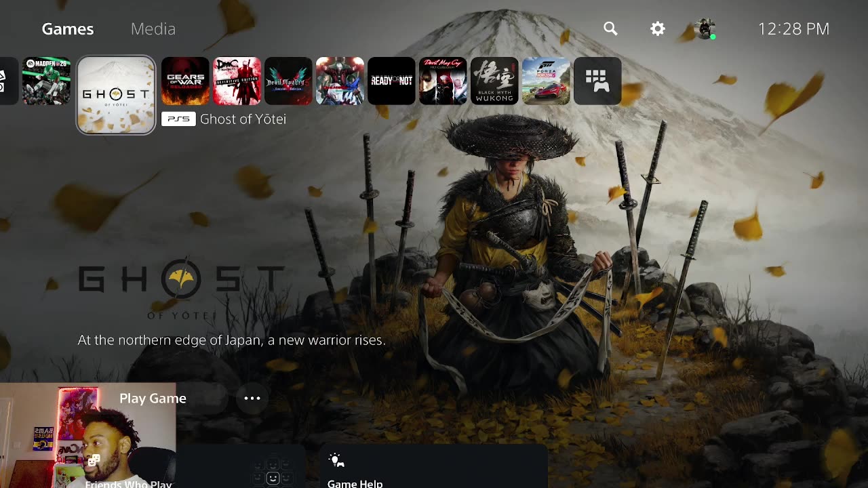This screenshot has width=868, height=488.
Task: Select the Devil May Cry HD Collection tile
Action: tap(443, 81)
